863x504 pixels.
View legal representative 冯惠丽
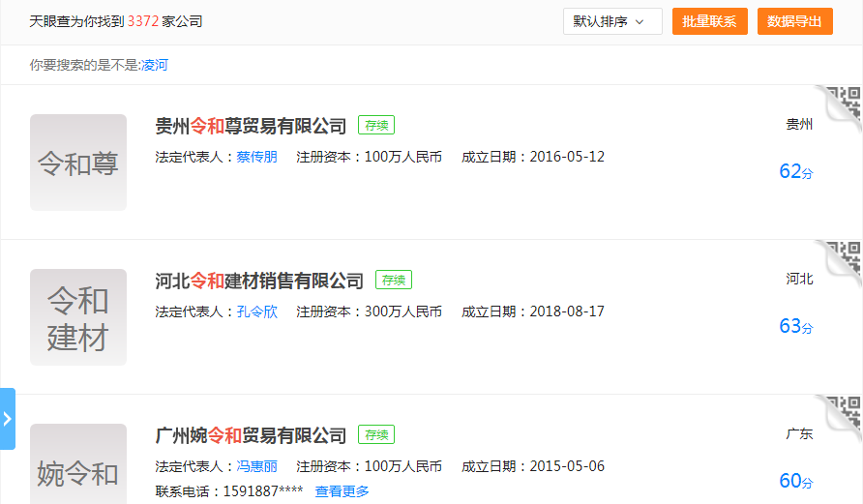click(x=256, y=466)
